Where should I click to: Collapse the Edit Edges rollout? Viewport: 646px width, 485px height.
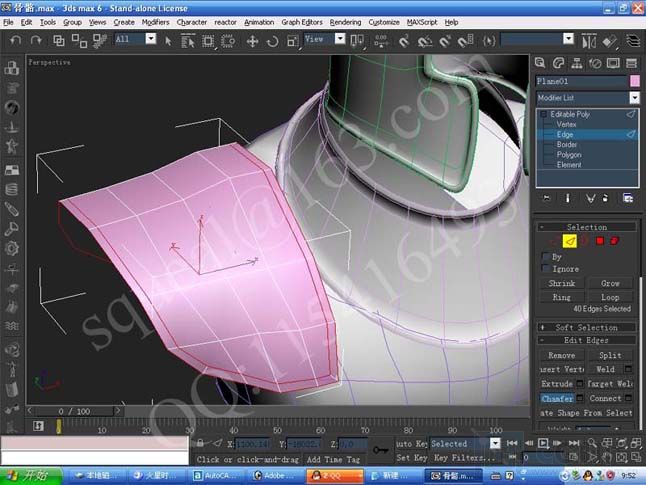586,340
